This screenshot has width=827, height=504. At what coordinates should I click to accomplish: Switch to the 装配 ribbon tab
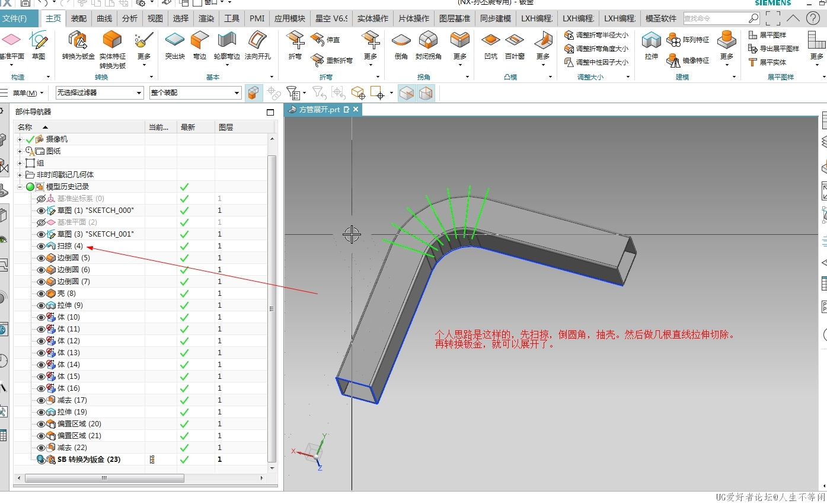click(x=79, y=18)
